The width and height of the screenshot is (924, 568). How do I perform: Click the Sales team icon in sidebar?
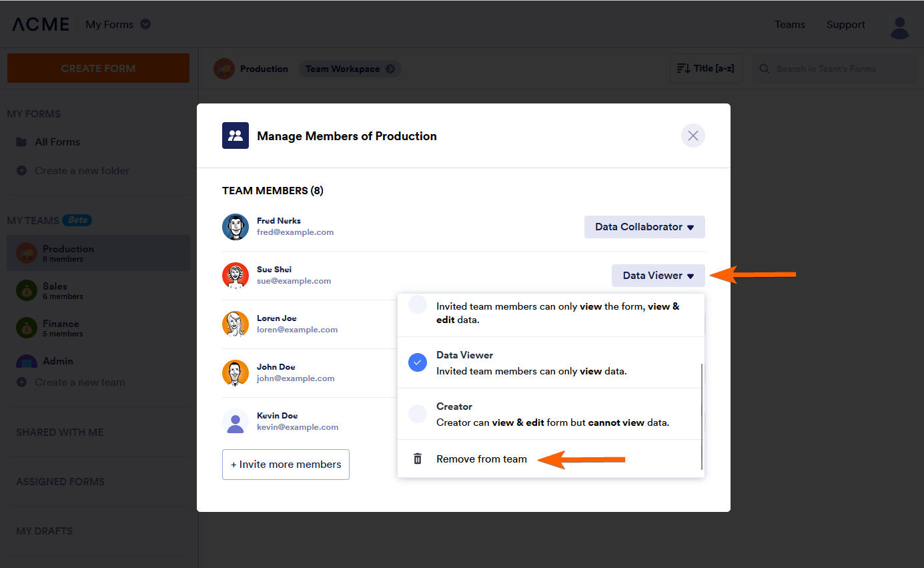[x=27, y=290]
